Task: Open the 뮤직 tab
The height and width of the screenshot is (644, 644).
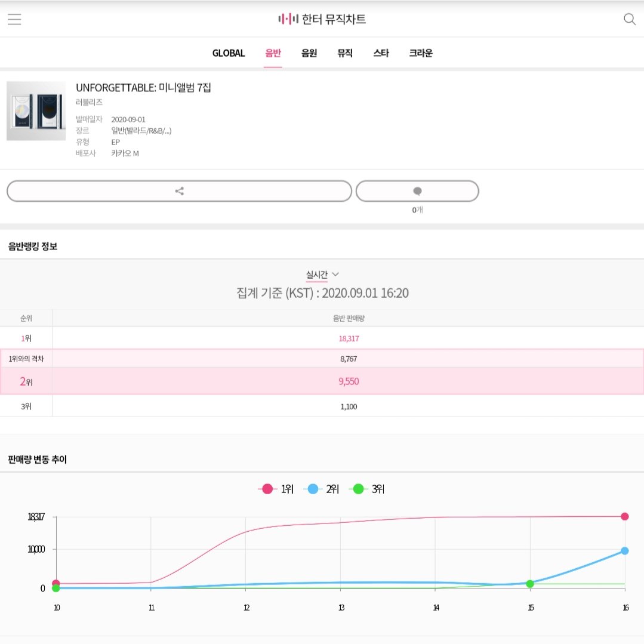Action: coord(344,53)
